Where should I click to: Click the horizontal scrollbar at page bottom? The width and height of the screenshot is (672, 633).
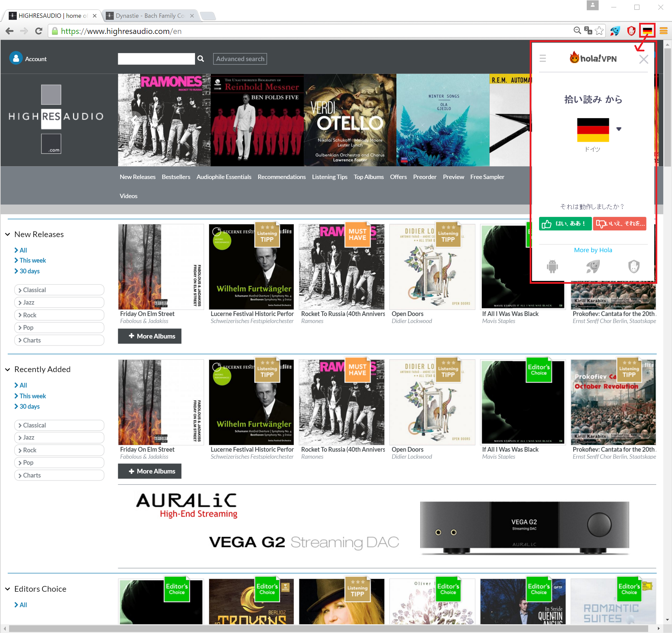[328, 628]
